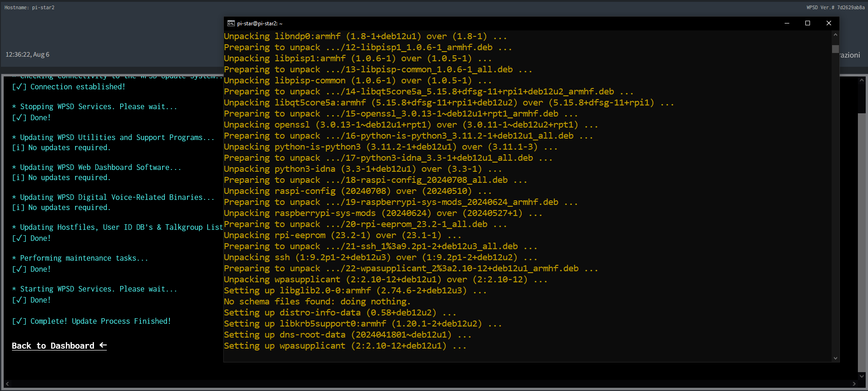Click the Hostname: pi-star2 text

29,7
